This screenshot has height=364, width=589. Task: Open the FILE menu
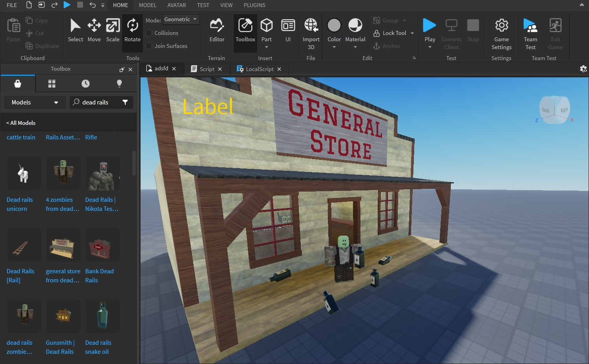click(12, 5)
